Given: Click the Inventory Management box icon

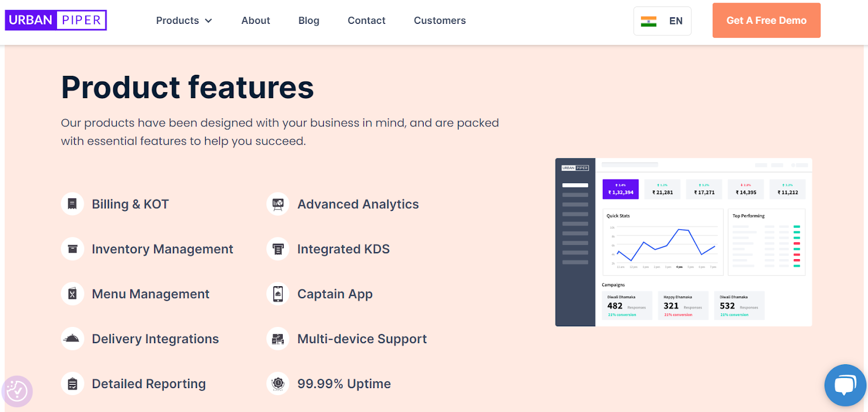Looking at the screenshot, I should click(72, 249).
